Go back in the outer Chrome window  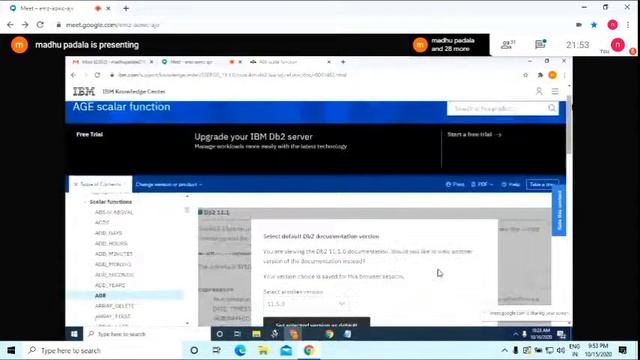click(x=10, y=25)
